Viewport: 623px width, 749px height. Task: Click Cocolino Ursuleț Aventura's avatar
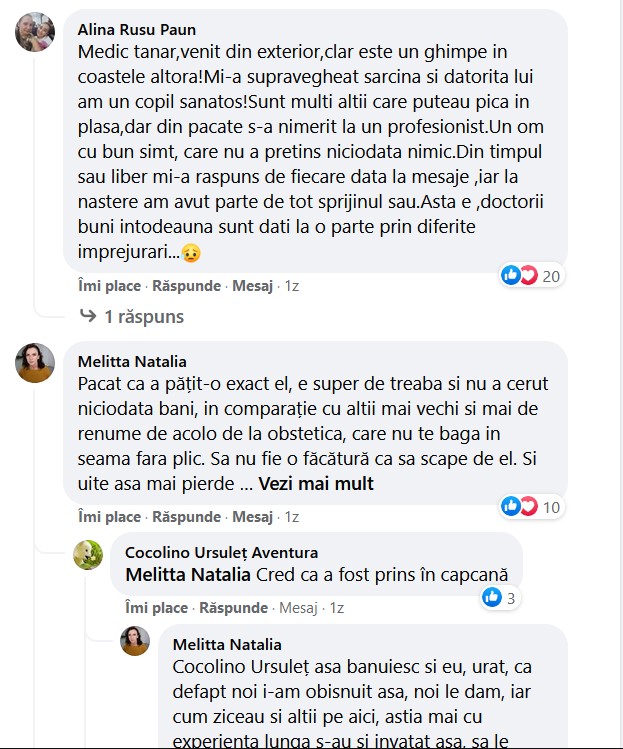click(88, 555)
